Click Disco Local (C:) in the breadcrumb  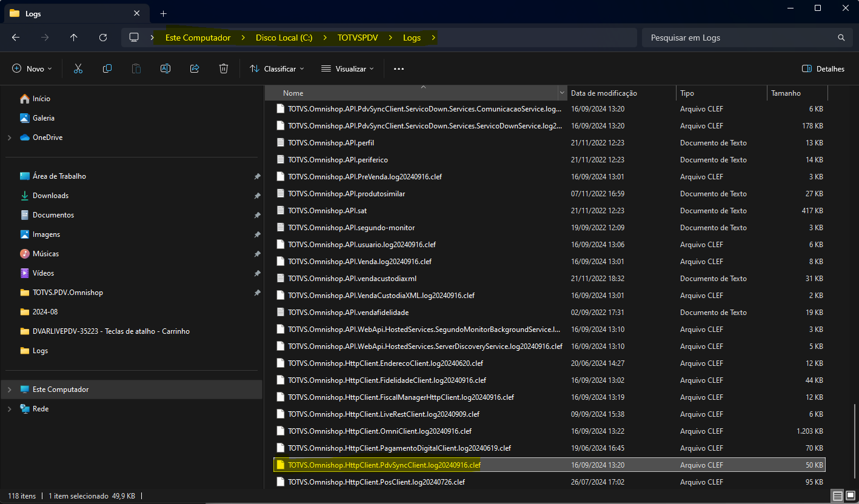(284, 38)
